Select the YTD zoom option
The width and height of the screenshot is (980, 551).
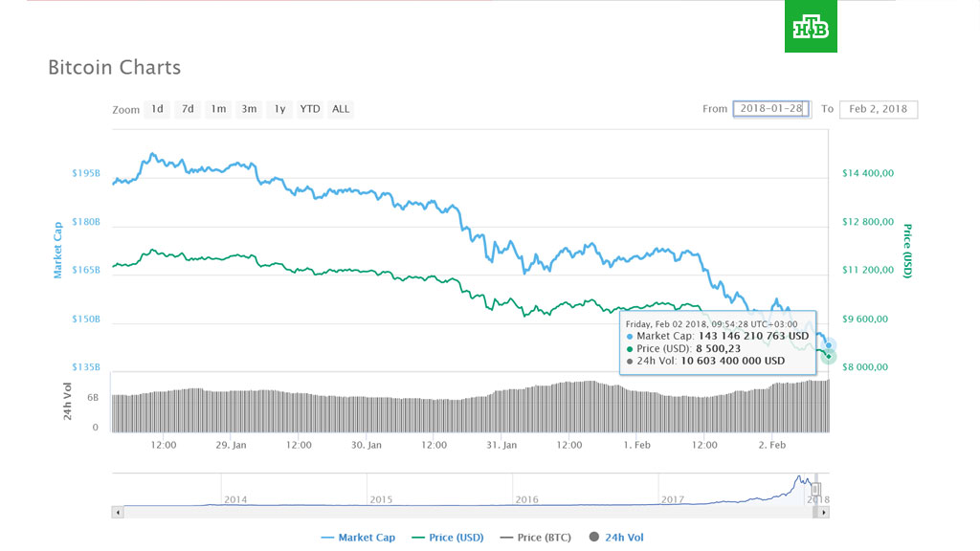[x=310, y=109]
